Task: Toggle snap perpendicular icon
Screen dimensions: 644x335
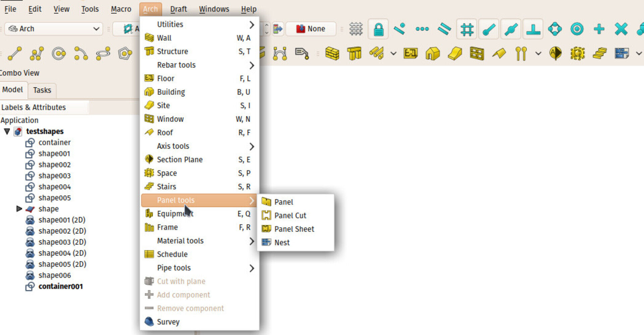Action: click(x=533, y=29)
